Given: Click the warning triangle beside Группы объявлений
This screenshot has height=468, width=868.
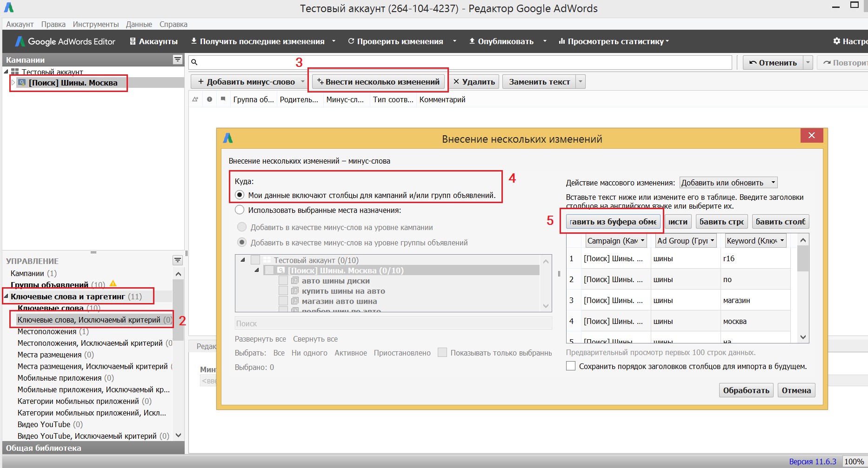Looking at the screenshot, I should pos(113,283).
